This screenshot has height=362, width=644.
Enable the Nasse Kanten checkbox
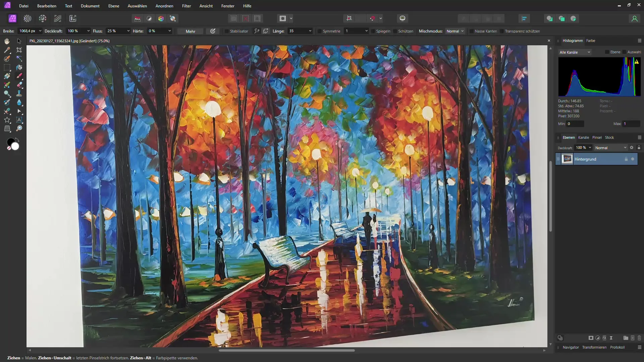tap(472, 31)
